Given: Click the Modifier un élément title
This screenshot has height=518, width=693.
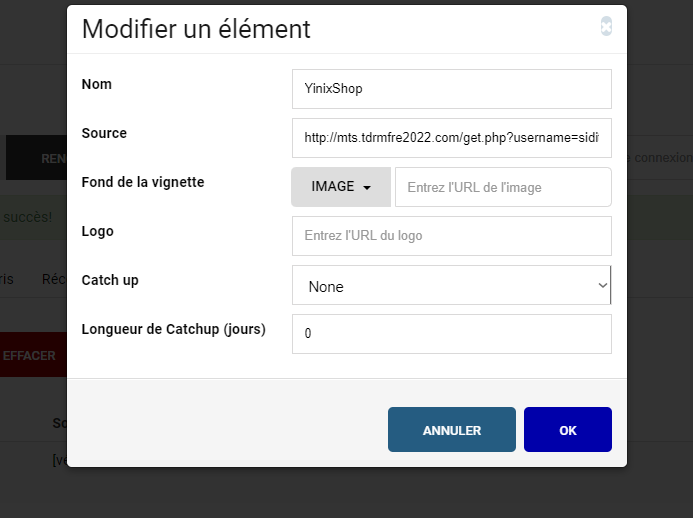Looking at the screenshot, I should pos(196,29).
